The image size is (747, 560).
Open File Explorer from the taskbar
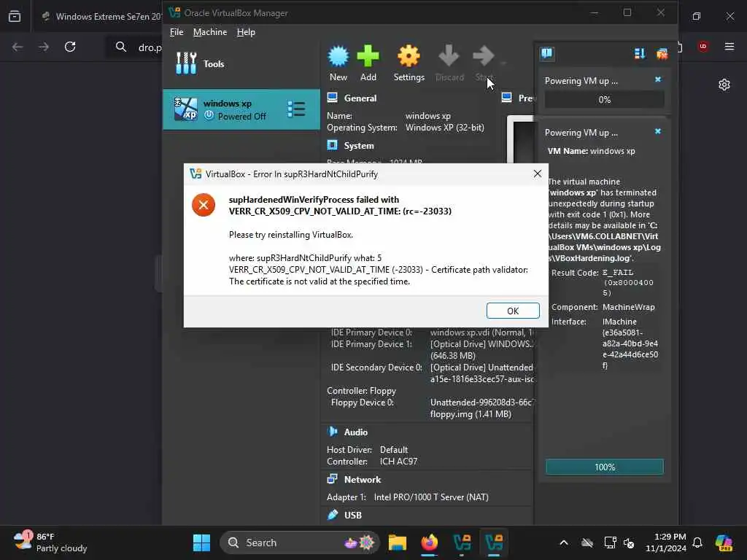tap(398, 542)
